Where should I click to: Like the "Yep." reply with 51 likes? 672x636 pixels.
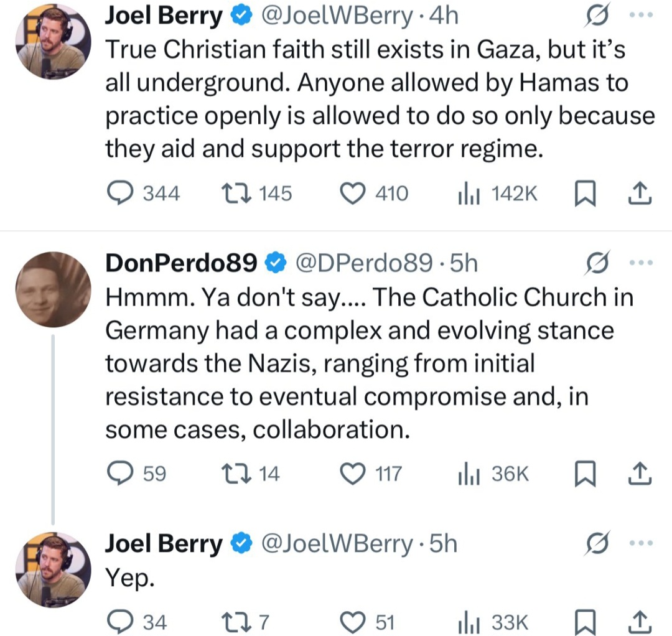(x=367, y=622)
